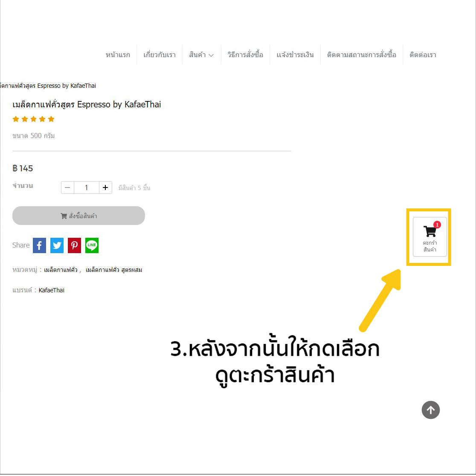Screen dimensions: 476x476
Task: Open ติดตามสถานะการสั่งซื้อ order tracking page
Action: click(x=362, y=55)
